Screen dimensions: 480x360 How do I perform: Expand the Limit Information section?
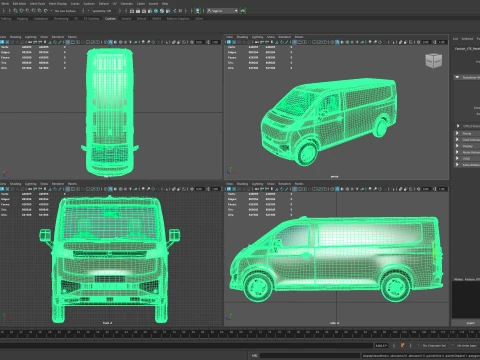pyautogui.click(x=457, y=139)
